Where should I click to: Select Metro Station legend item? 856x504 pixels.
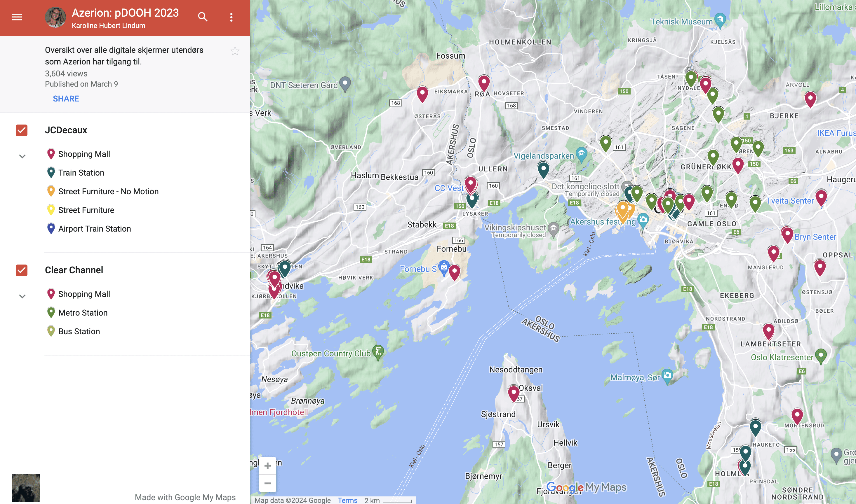pos(83,312)
